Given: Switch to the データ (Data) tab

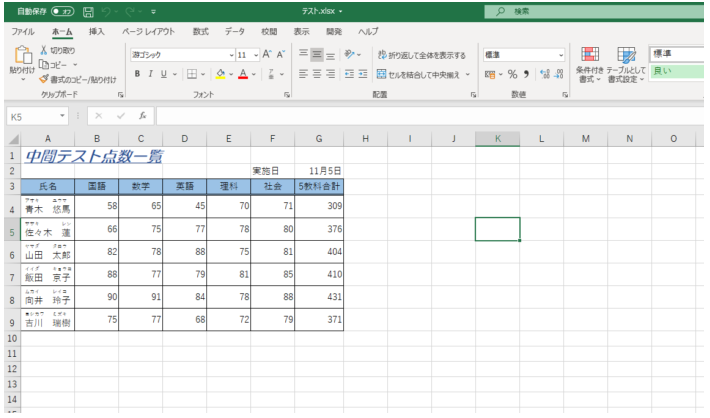Looking at the screenshot, I should coord(234,32).
